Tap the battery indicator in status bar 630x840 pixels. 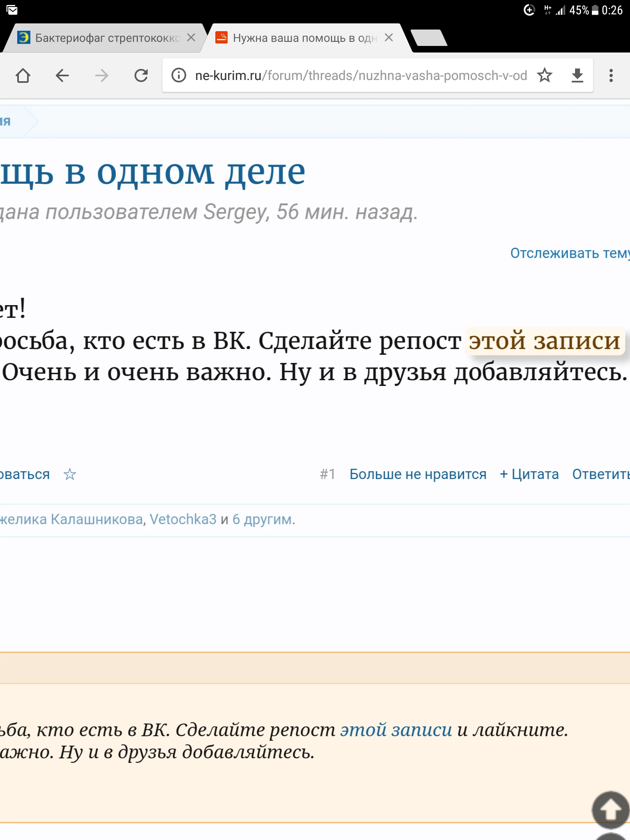point(595,10)
